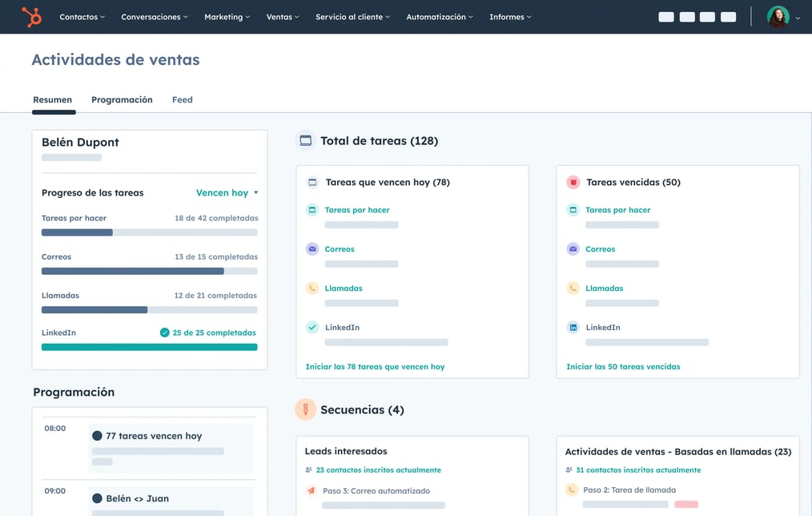Expand the Marketing menu
The image size is (812, 516).
pos(227,17)
